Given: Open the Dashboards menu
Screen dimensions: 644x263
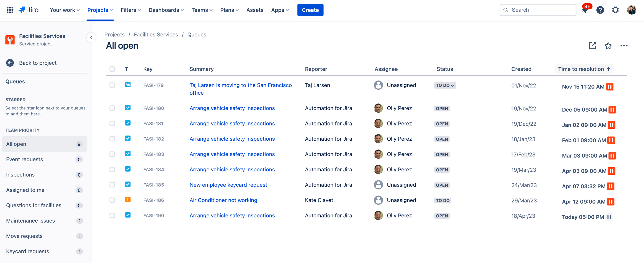Looking at the screenshot, I should [166, 10].
